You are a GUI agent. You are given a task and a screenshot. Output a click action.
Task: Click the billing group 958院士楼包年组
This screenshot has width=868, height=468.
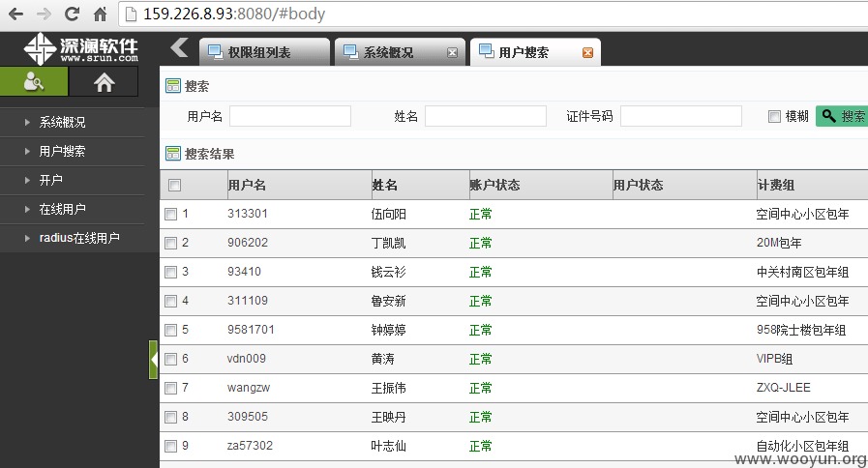(x=801, y=331)
